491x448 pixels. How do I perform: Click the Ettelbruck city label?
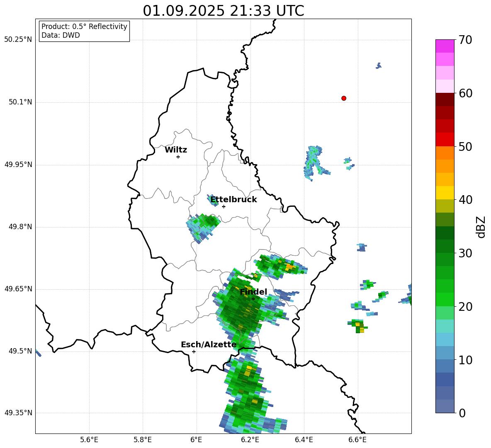tap(233, 200)
